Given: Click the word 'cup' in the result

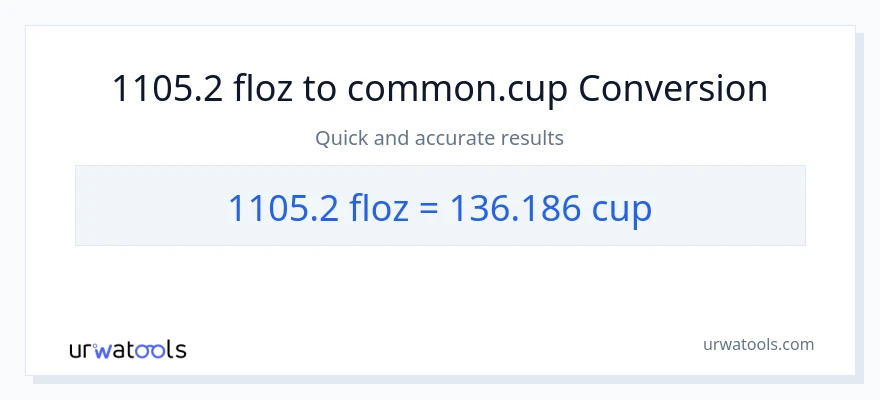Looking at the screenshot, I should [619, 209].
